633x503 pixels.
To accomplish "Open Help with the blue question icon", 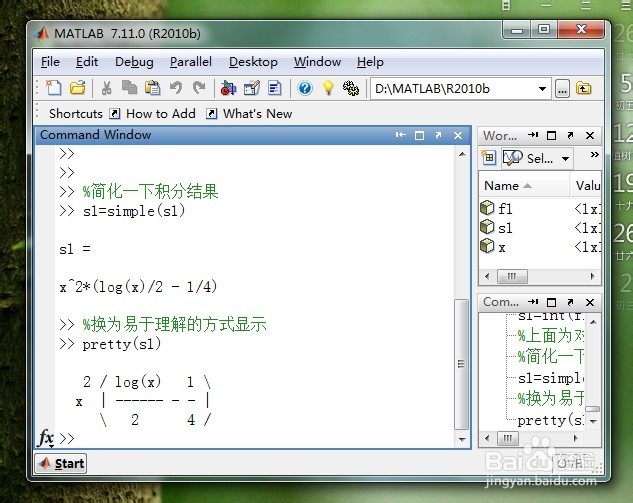I will coord(305,88).
